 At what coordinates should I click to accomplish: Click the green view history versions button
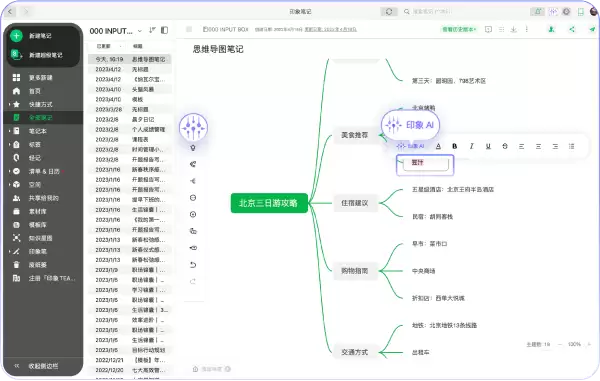[x=460, y=29]
